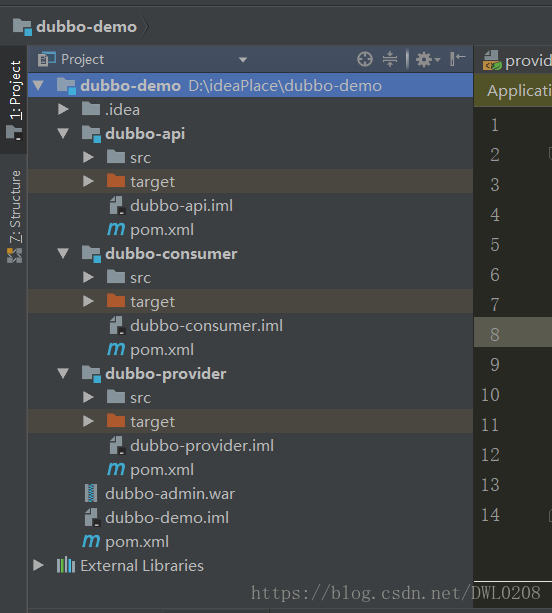The height and width of the screenshot is (613, 552).
Task: Select the provider editor tab
Action: click(x=516, y=61)
